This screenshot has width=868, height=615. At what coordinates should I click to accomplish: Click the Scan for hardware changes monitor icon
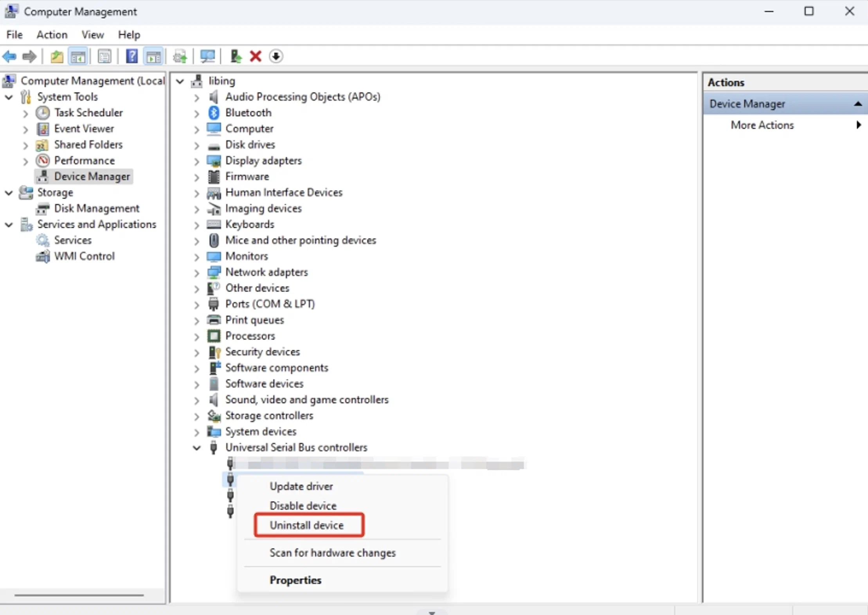(x=207, y=57)
